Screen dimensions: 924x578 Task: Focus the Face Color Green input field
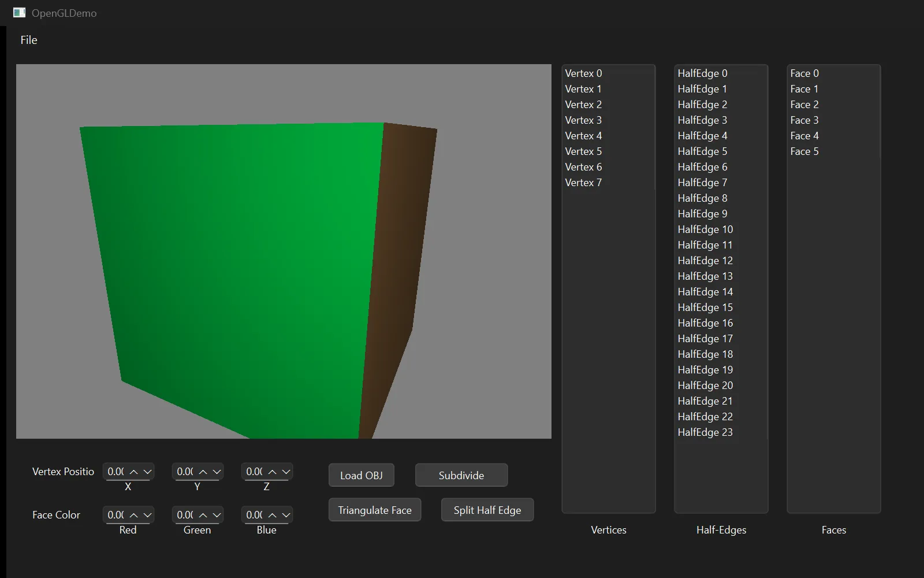pyautogui.click(x=185, y=515)
